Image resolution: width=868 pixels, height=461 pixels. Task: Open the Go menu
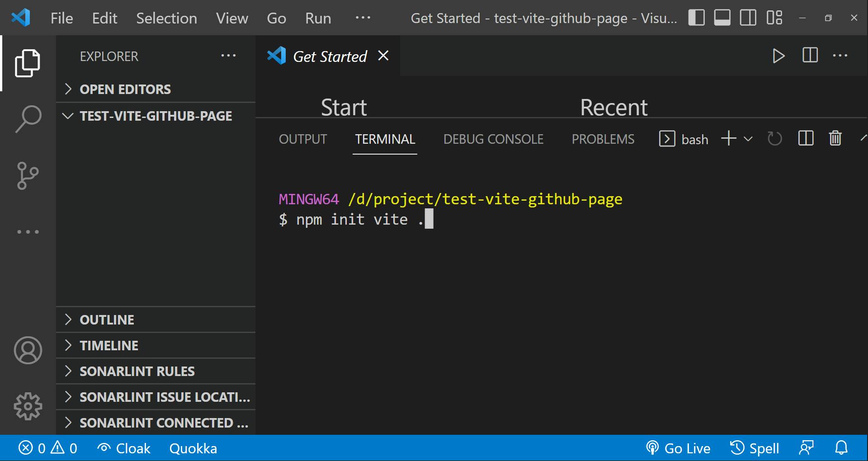276,18
